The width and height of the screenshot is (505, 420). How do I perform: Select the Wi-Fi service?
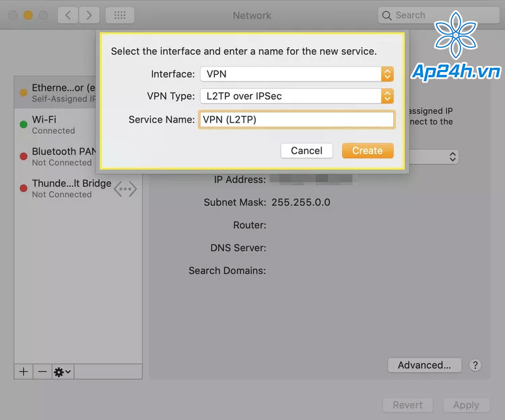[x=55, y=125]
